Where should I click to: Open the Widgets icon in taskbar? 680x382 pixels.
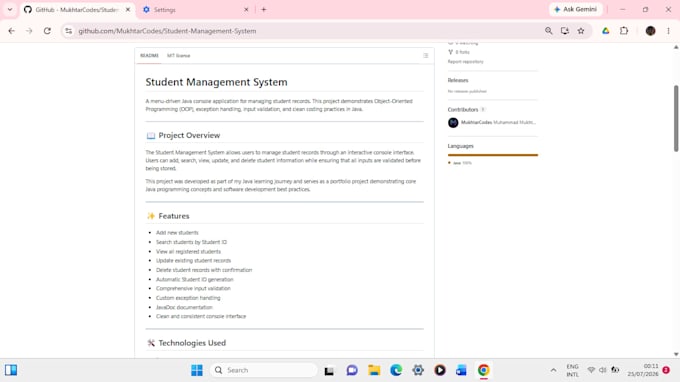[11, 370]
